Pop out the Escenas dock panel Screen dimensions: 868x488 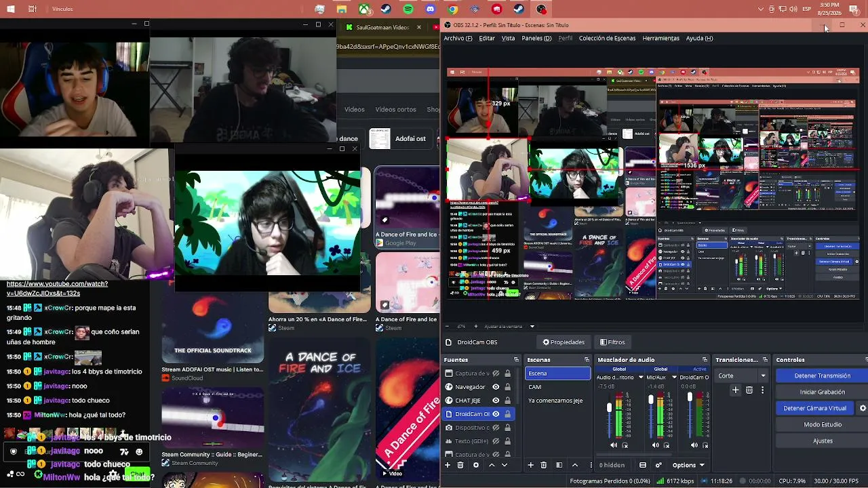587,360
